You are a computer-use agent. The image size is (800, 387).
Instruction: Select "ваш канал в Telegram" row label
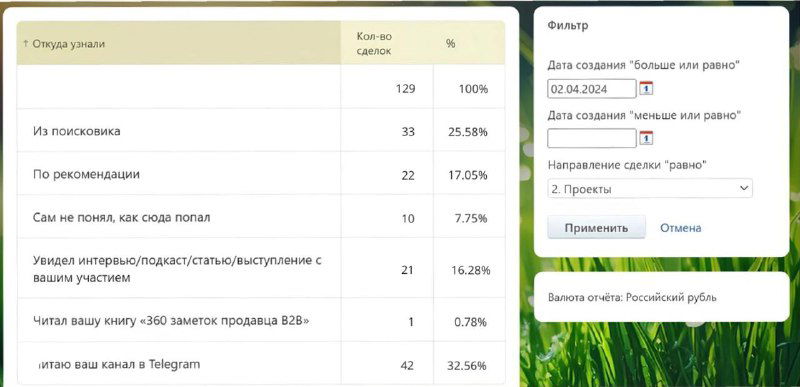119,365
